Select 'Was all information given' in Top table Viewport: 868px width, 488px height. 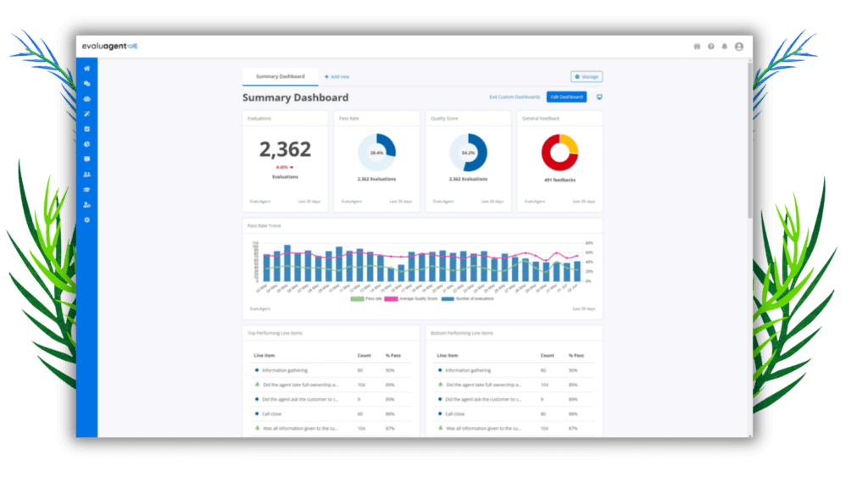tap(331, 428)
